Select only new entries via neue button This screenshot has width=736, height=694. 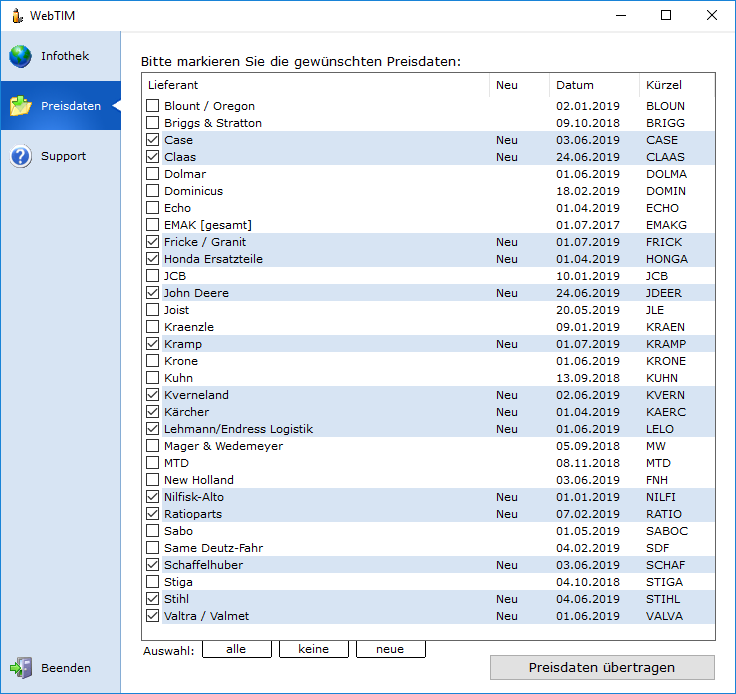[391, 649]
